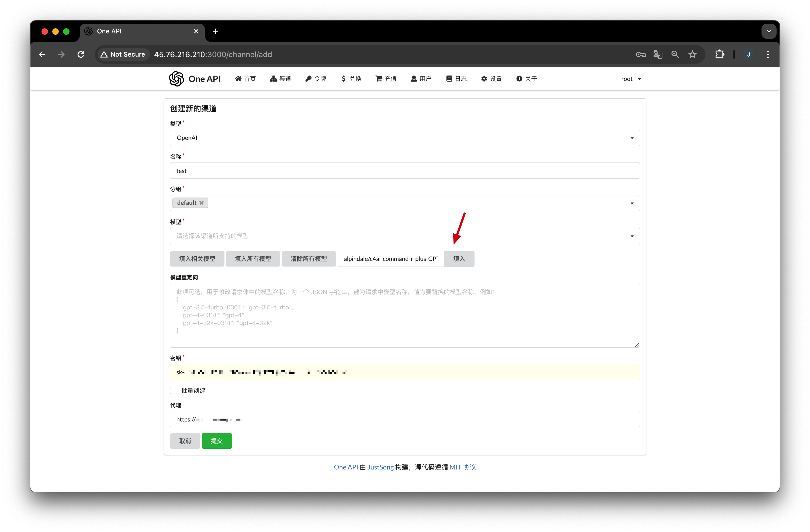
Task: Open a new browser tab
Action: click(x=215, y=31)
